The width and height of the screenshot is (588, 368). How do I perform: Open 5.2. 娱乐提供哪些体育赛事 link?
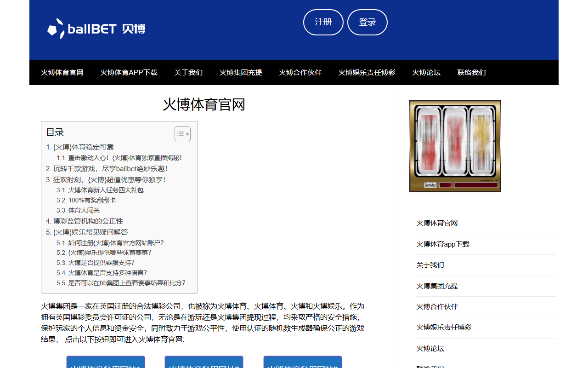[104, 253]
